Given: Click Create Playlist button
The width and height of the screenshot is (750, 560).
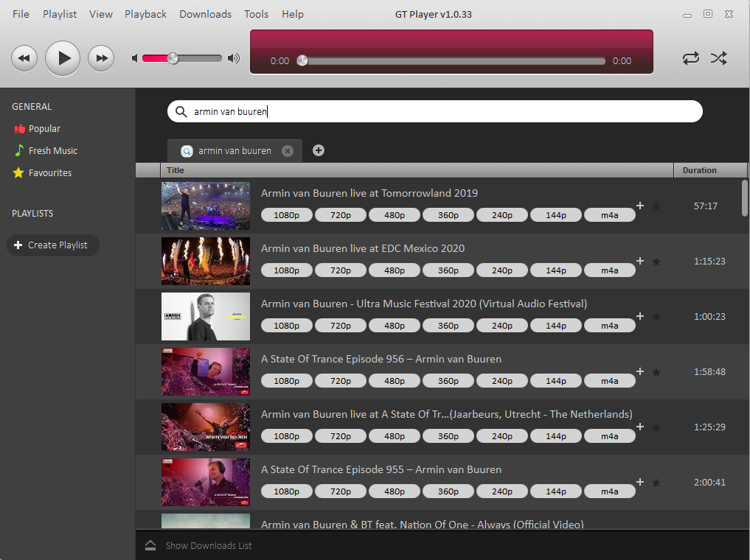Looking at the screenshot, I should tap(52, 245).
